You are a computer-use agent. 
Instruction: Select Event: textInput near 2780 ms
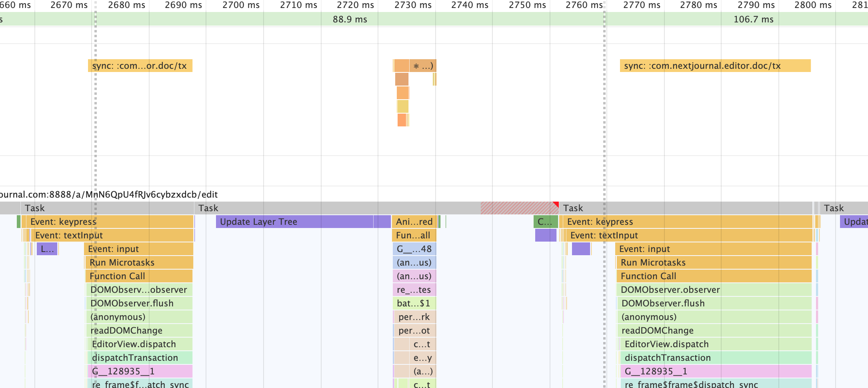[689, 235]
